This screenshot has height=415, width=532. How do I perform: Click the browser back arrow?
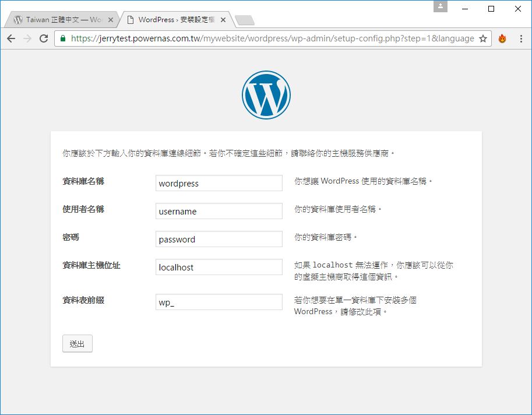pos(11,38)
